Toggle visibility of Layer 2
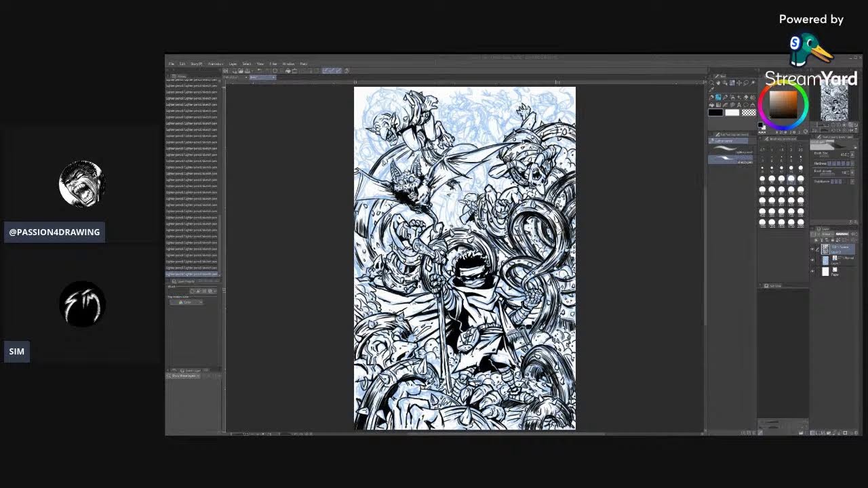The height and width of the screenshot is (488, 868). pos(812,249)
